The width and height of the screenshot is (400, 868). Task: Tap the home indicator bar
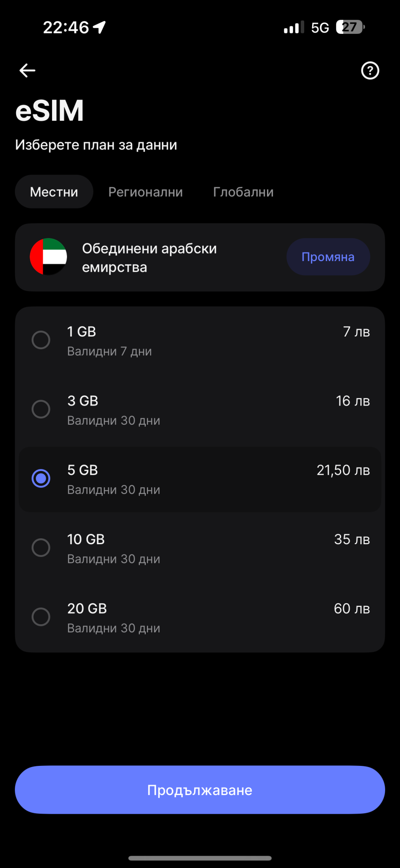click(200, 858)
